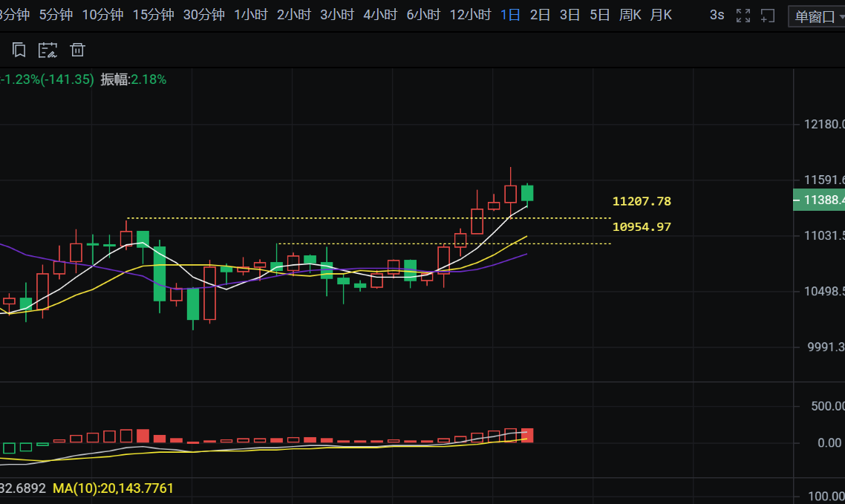This screenshot has width=845, height=504.
Task: Click the 12180.0 price axis label
Action: pyautogui.click(x=824, y=125)
